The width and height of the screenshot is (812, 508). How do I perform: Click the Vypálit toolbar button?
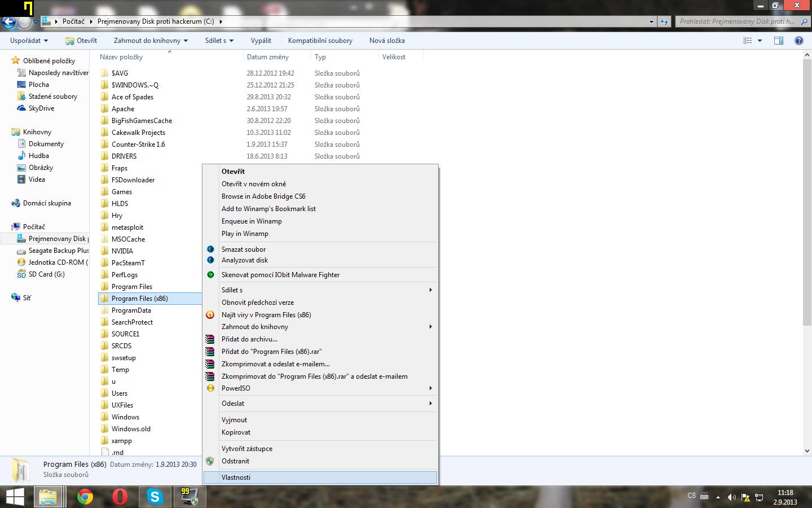261,41
